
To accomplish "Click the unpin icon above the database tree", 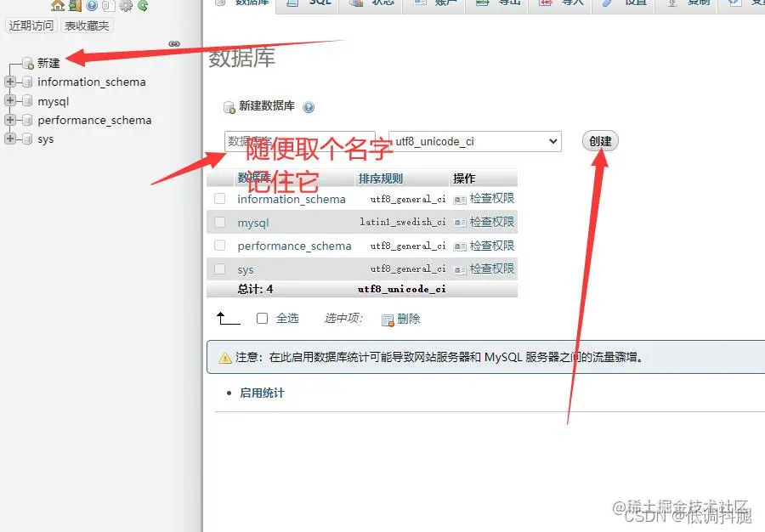I will (174, 42).
